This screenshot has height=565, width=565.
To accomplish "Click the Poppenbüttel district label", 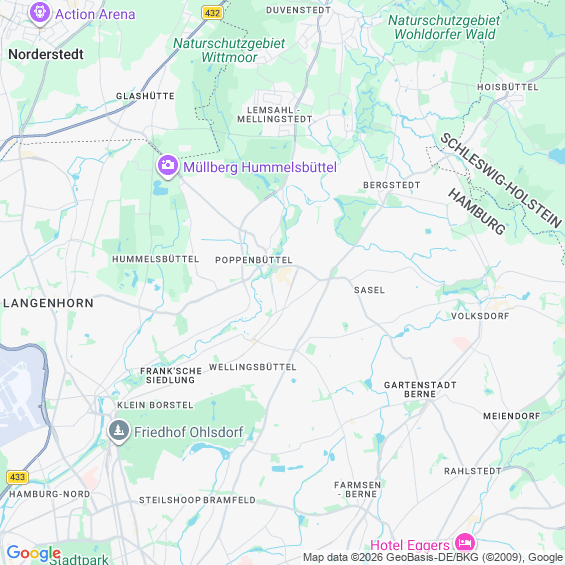I will pyautogui.click(x=254, y=260).
